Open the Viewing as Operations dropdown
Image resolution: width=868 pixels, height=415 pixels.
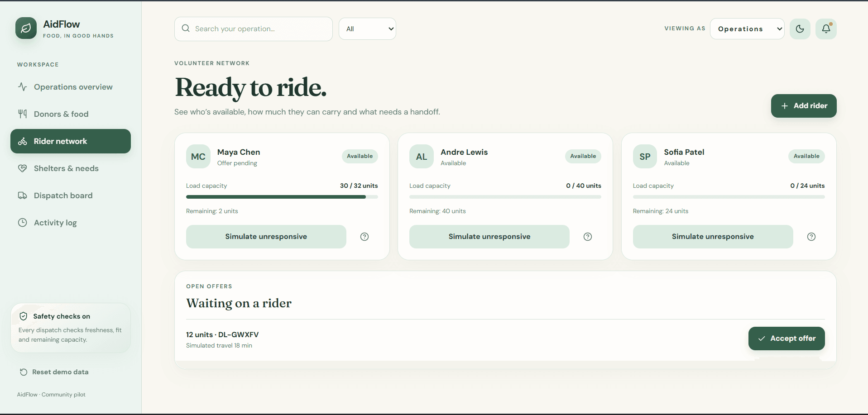coord(747,29)
